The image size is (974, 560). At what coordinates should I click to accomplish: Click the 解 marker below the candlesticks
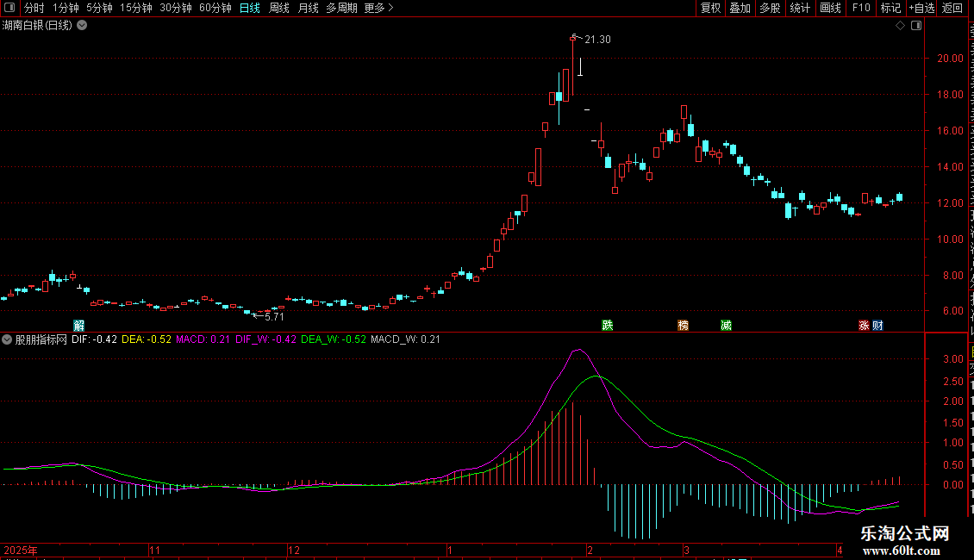coord(79,326)
